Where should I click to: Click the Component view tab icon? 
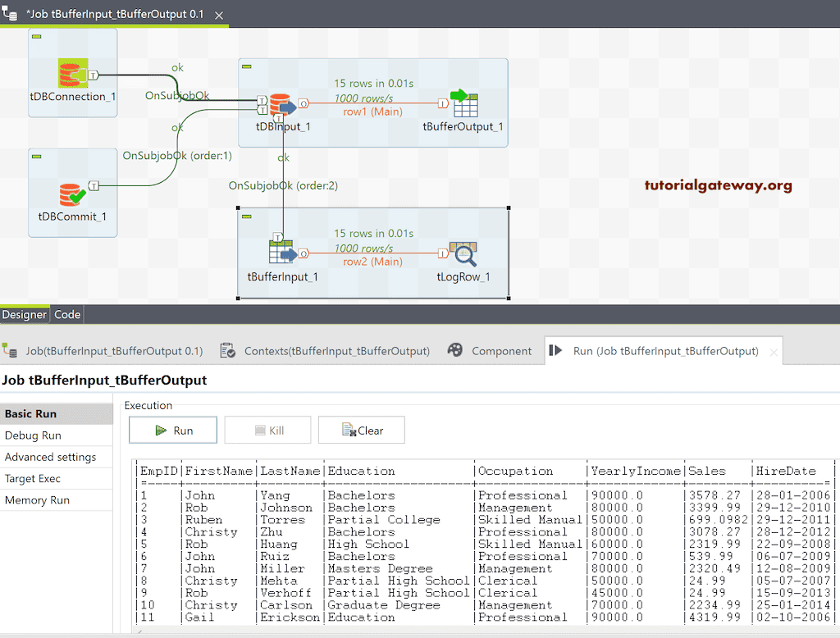pos(454,350)
